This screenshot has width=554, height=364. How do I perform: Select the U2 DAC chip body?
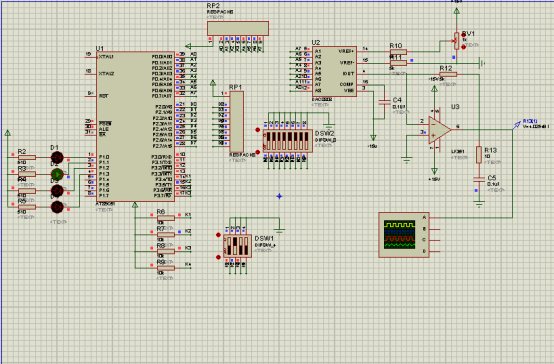(334, 71)
